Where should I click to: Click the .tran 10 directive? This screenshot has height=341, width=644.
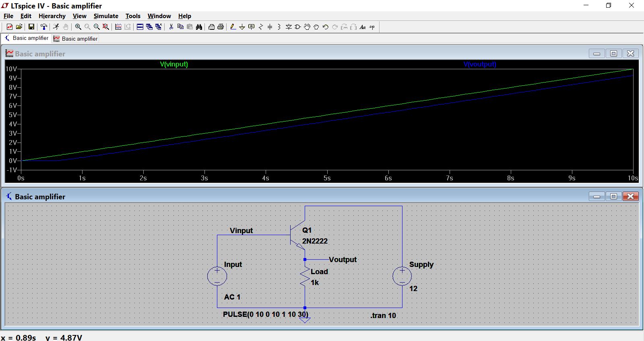coord(383,316)
